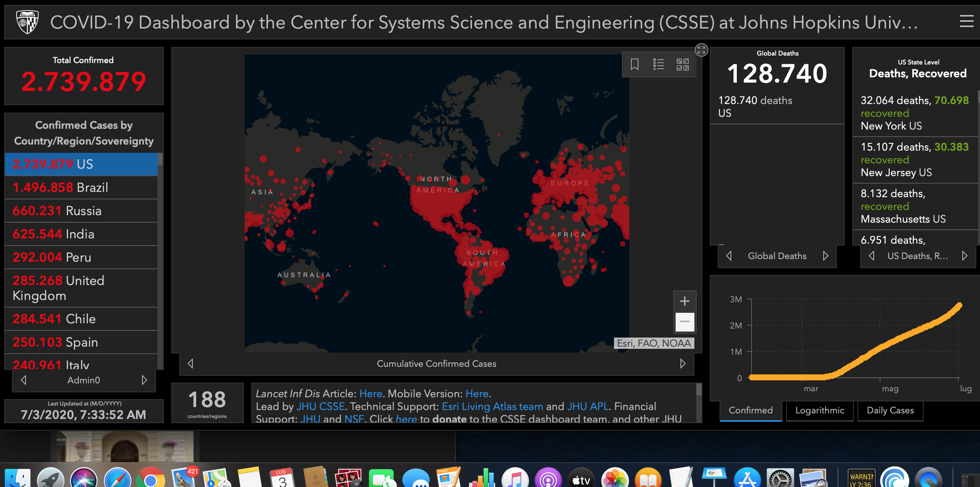Open Keynote in the dock
The width and height of the screenshot is (980, 487).
click(x=714, y=478)
